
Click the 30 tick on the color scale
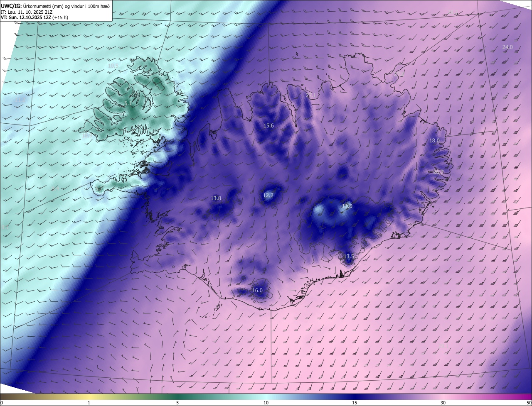443,403
